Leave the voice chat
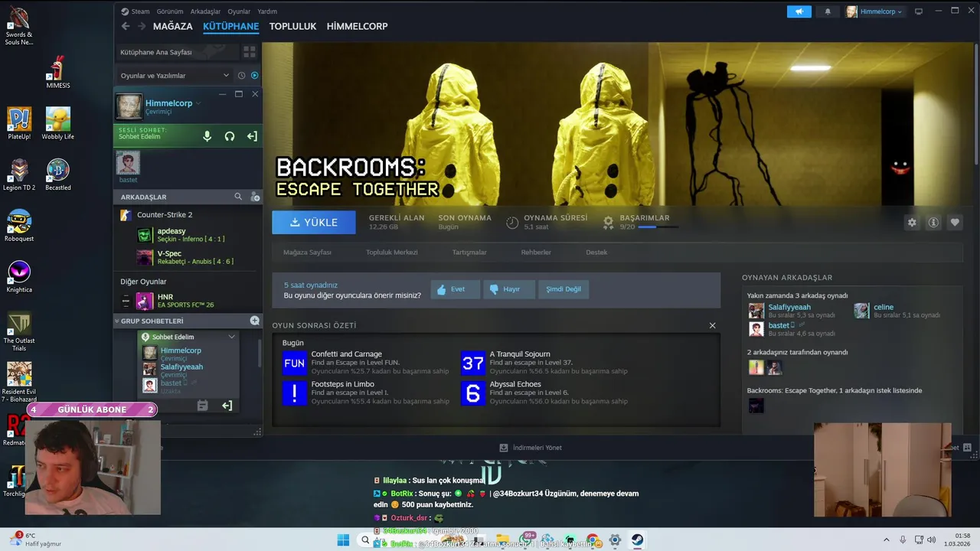This screenshot has width=980, height=551. [x=252, y=136]
